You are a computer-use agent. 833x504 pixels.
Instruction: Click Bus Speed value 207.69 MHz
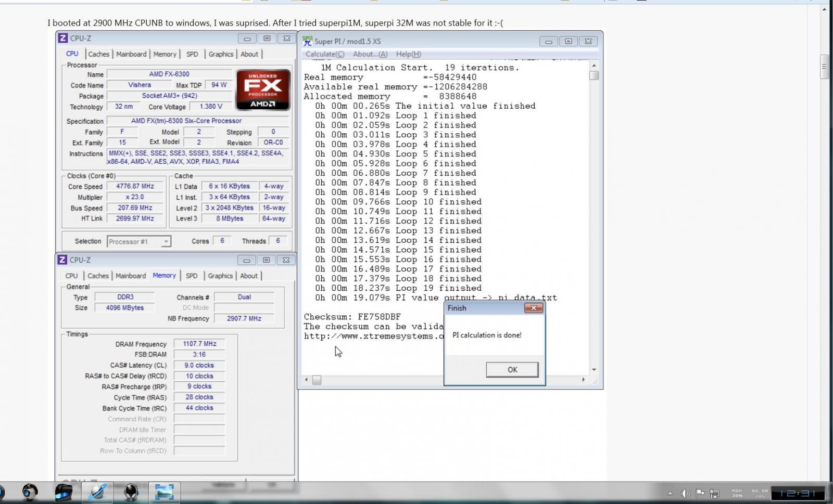click(x=135, y=208)
